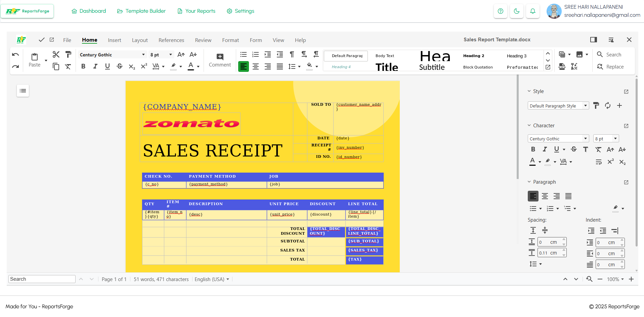Collapse the Paragraph section in sidebar
Image resolution: width=644 pixels, height=317 pixels.
[x=529, y=182]
